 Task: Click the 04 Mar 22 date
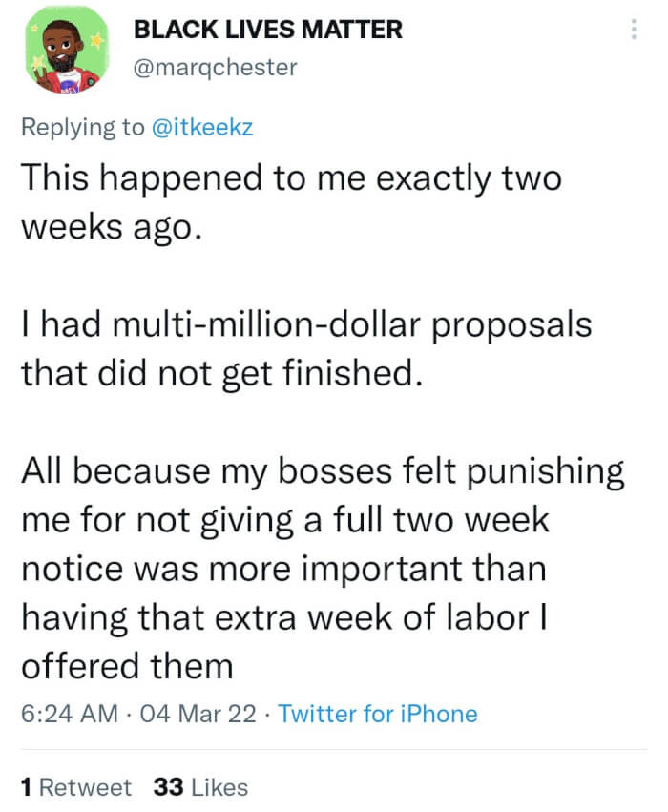(x=197, y=713)
